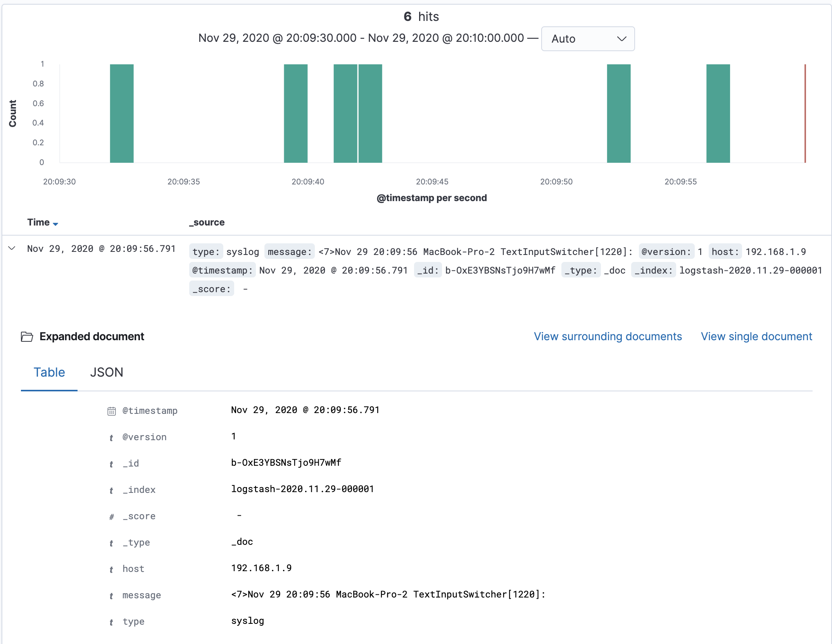The height and width of the screenshot is (644, 832).
Task: Click the histogram bar near 20:09:56
Action: pyautogui.click(x=718, y=113)
